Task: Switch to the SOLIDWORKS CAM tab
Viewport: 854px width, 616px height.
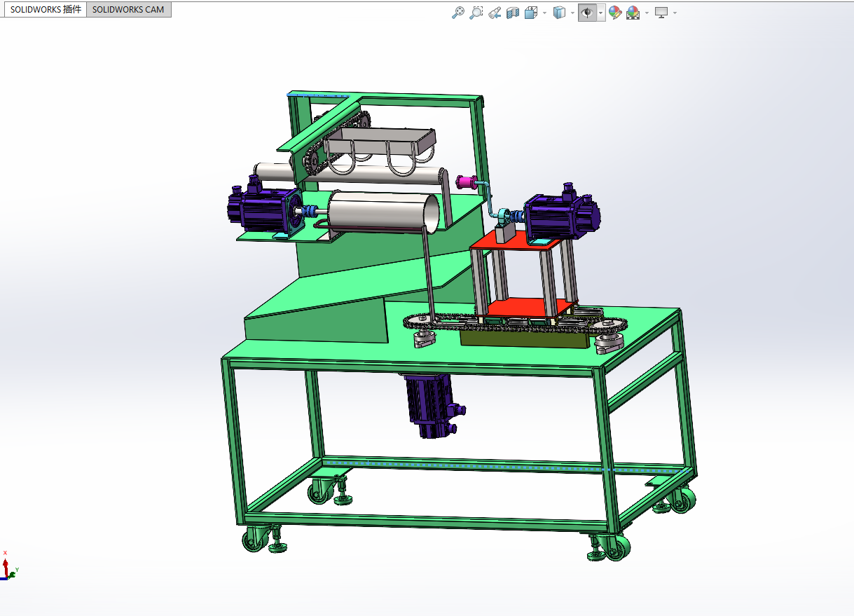Action: [x=129, y=10]
